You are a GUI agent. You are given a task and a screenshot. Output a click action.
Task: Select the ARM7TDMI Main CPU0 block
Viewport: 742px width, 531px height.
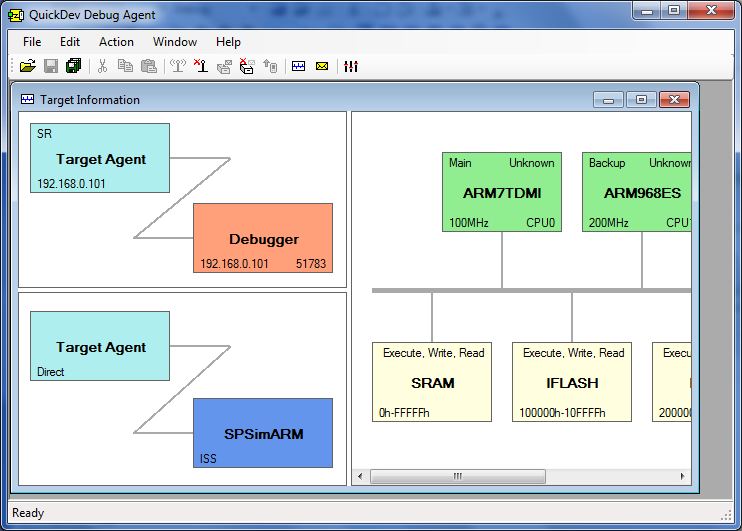coord(502,192)
